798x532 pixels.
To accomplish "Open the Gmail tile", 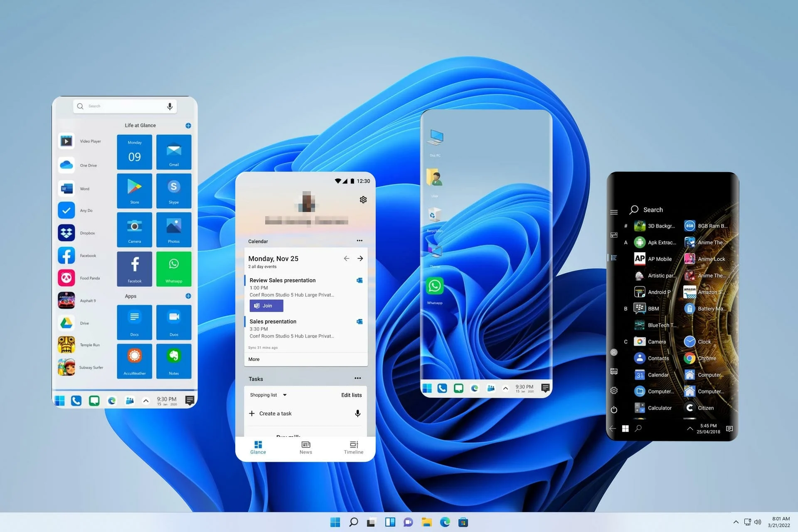I will pos(173,152).
